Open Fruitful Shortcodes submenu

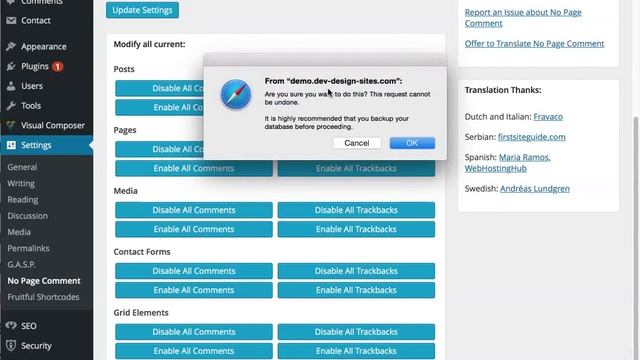pyautogui.click(x=43, y=297)
